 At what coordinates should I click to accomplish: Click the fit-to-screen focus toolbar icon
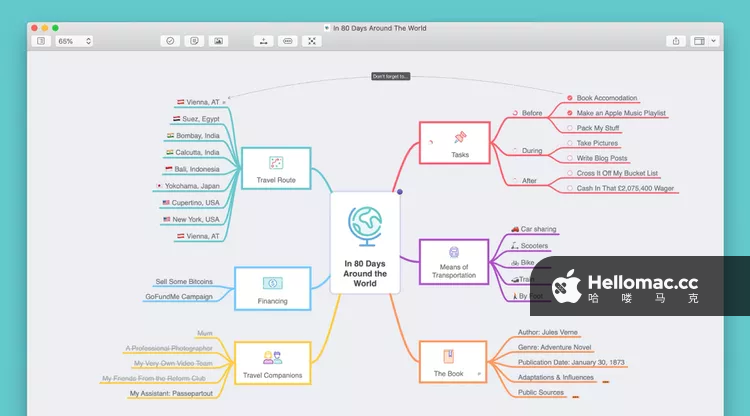click(312, 41)
